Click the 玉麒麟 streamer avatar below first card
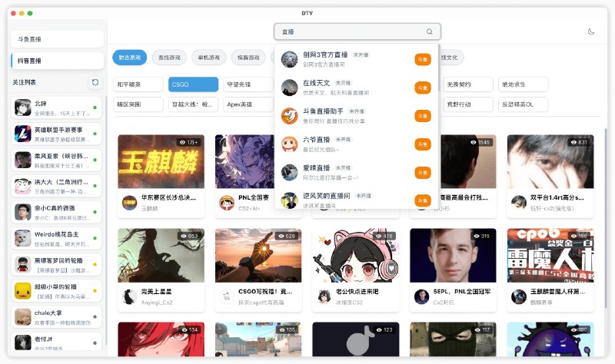The height and width of the screenshot is (364, 615). coord(129,203)
